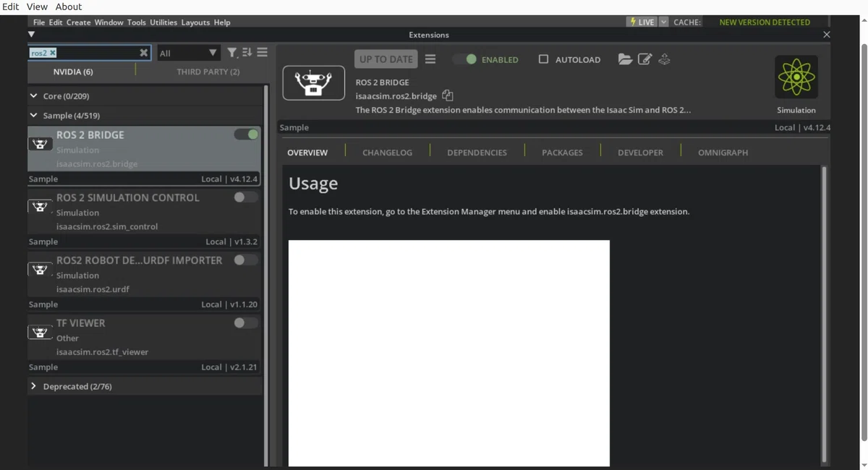Open the PACKAGES tab
Viewport: 868px width, 470px height.
point(562,153)
